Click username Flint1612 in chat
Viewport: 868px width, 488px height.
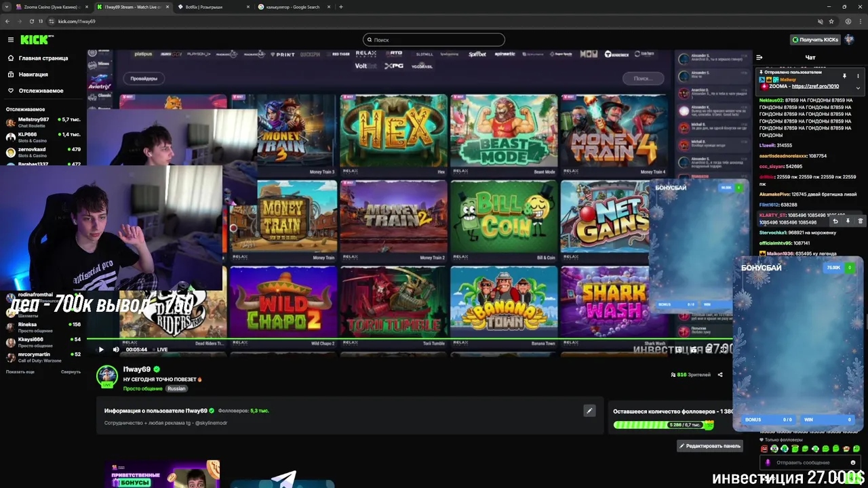click(769, 205)
